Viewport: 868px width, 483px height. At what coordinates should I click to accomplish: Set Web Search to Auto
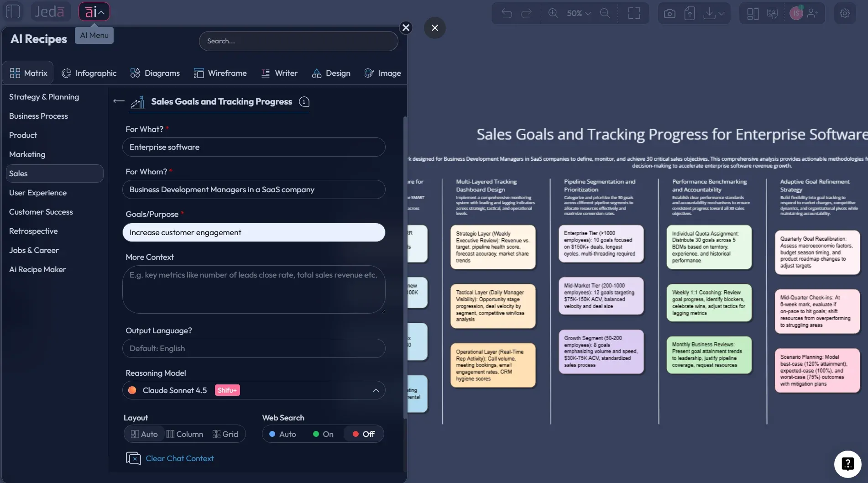[x=283, y=434]
